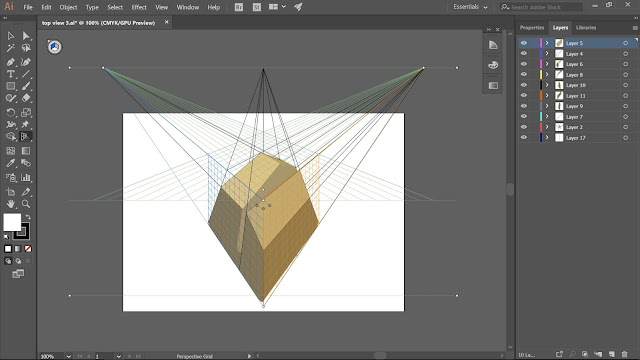Select the Rotate tool
640x360 pixels.
point(11,112)
